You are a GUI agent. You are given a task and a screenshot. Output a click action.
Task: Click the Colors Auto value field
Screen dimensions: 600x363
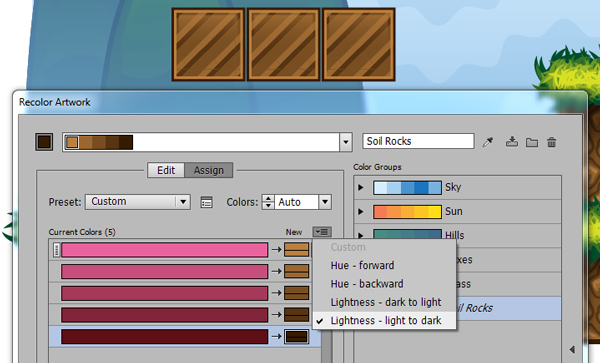[x=296, y=202]
